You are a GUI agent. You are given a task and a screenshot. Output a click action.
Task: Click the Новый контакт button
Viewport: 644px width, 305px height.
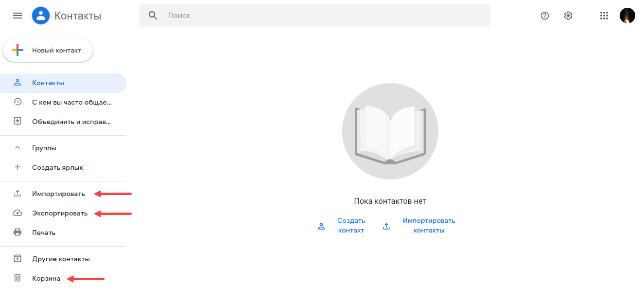click(x=48, y=50)
